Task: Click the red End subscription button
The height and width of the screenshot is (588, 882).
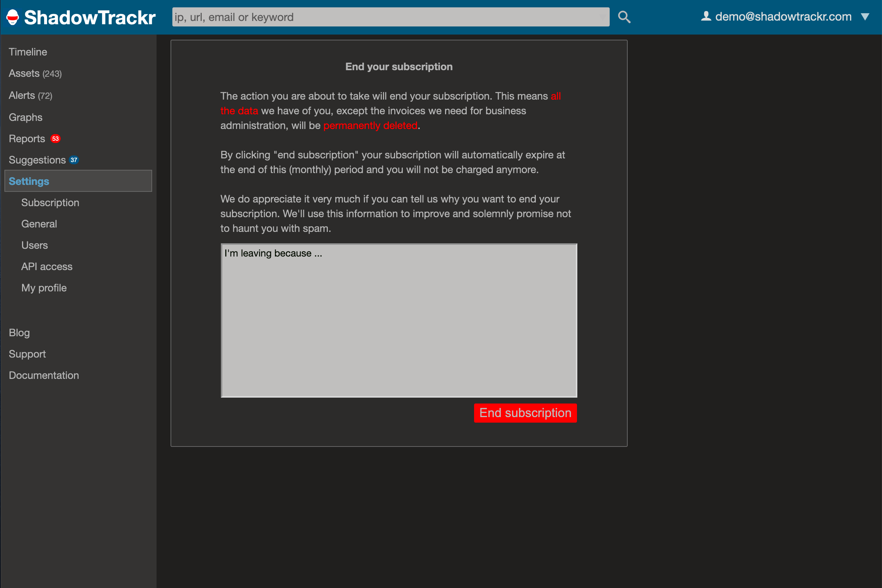Action: click(x=525, y=413)
